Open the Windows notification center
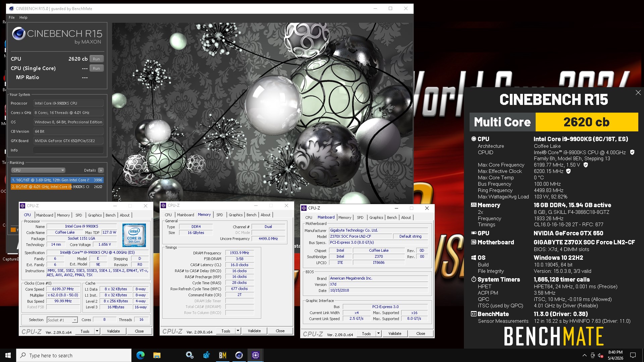The height and width of the screenshot is (362, 644). coord(633,355)
